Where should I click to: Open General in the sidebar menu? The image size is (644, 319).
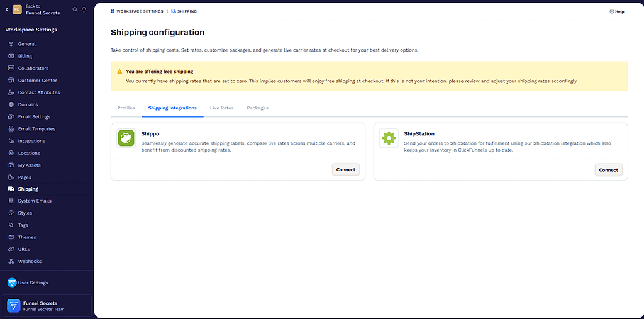26,44
